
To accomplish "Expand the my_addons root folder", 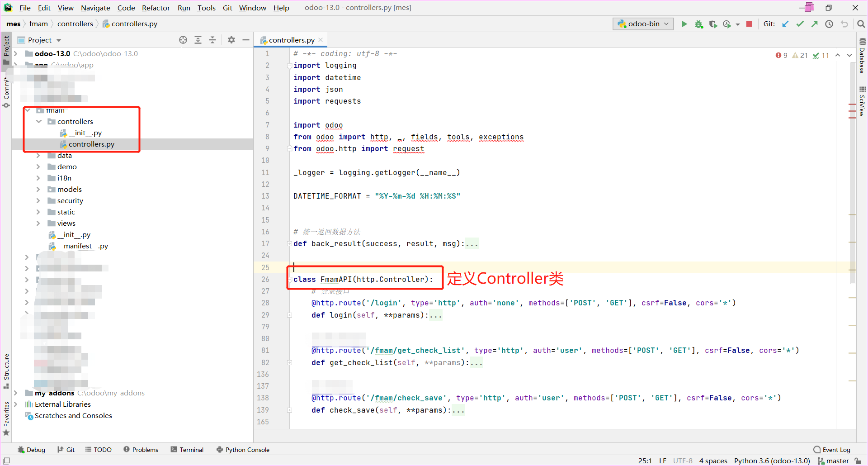I will pyautogui.click(x=16, y=393).
